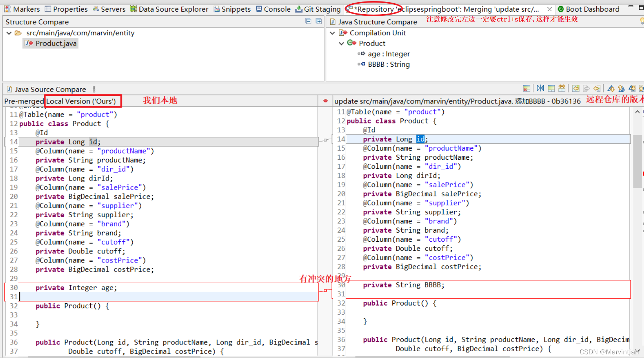Toggle the two-way compare mirror icon
Image resolution: width=644 pixels, height=358 pixels.
point(541,88)
